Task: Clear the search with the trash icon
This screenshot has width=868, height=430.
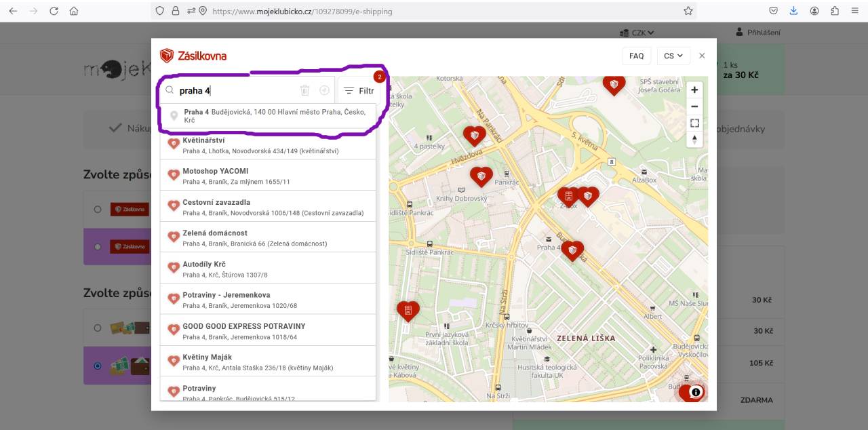Action: 305,90
